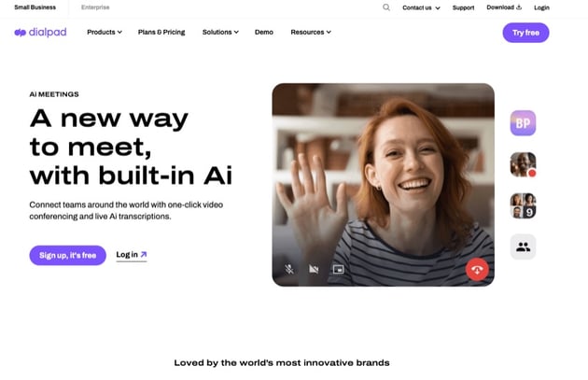This screenshot has width=588, height=380.
Task: Follow the Log in arrow link
Action: pyautogui.click(x=132, y=255)
